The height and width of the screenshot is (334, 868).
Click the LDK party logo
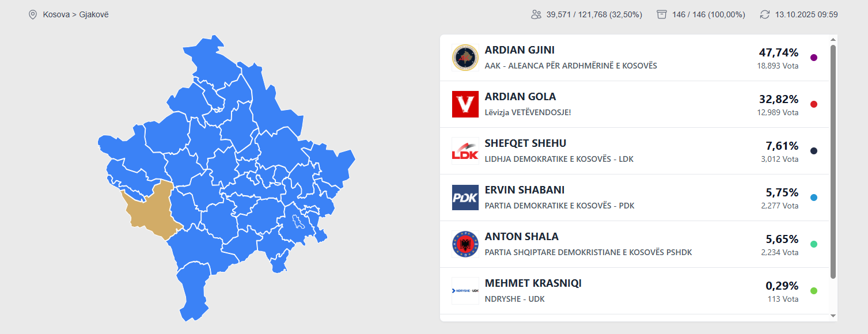[465, 151]
